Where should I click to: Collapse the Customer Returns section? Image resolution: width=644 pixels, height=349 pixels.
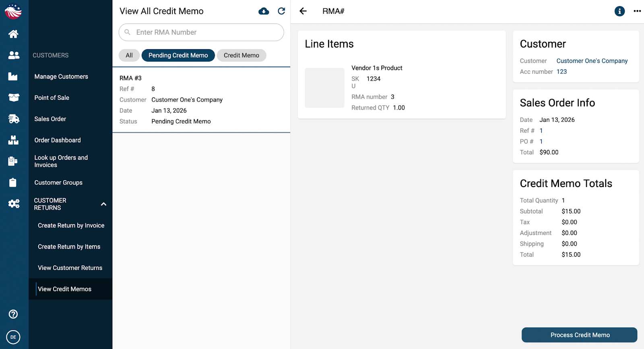(x=103, y=204)
